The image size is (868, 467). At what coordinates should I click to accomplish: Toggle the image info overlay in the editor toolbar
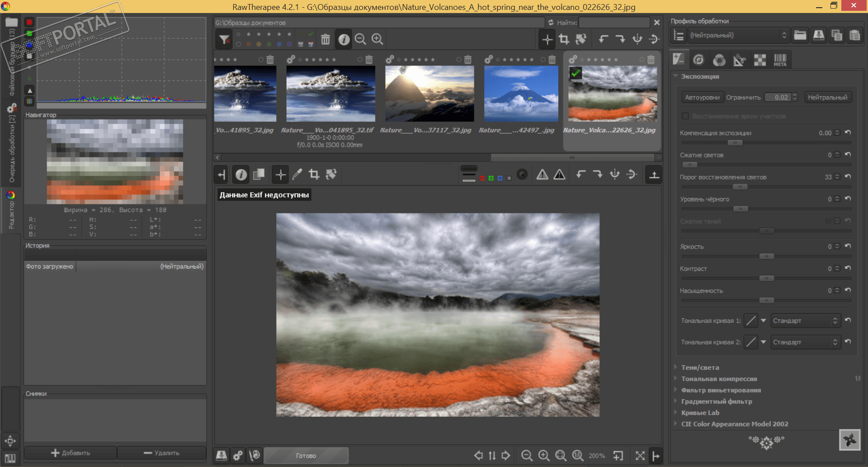click(x=241, y=175)
